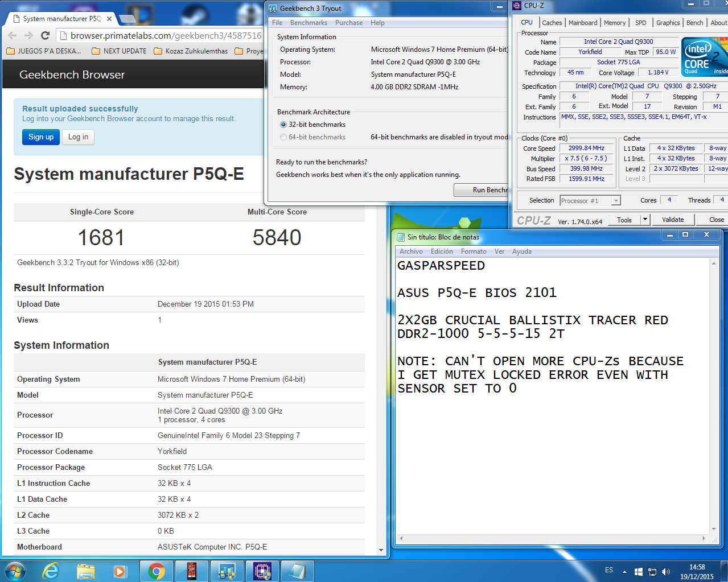Image resolution: width=728 pixels, height=582 pixels.
Task: Select the CPU tab in CPU-Z
Action: tap(527, 22)
